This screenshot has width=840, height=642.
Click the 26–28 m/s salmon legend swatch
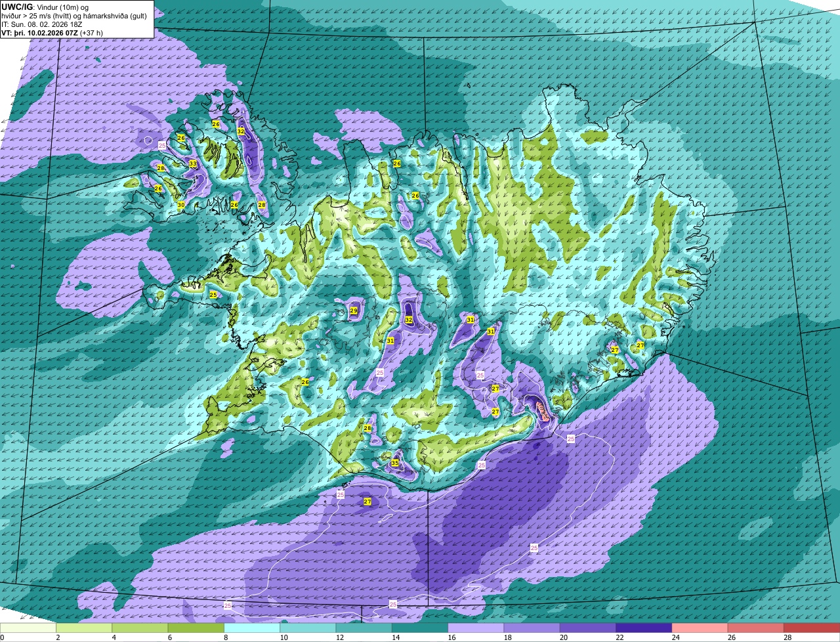coord(756,628)
